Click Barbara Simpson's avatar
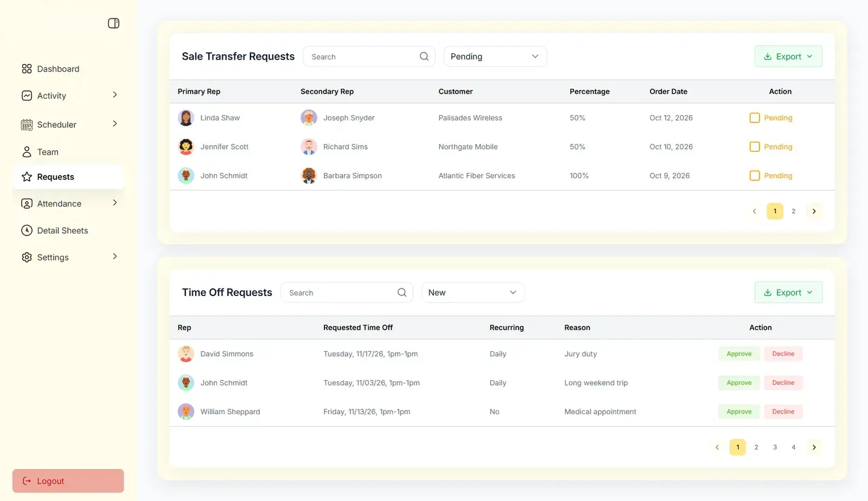The width and height of the screenshot is (868, 501). [x=309, y=176]
